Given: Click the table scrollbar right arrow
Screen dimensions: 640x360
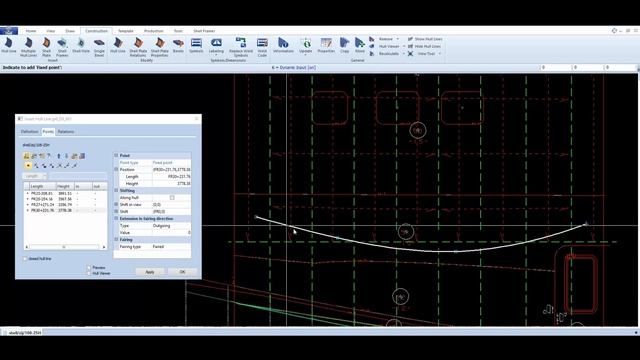Looking at the screenshot, I should [x=104, y=247].
